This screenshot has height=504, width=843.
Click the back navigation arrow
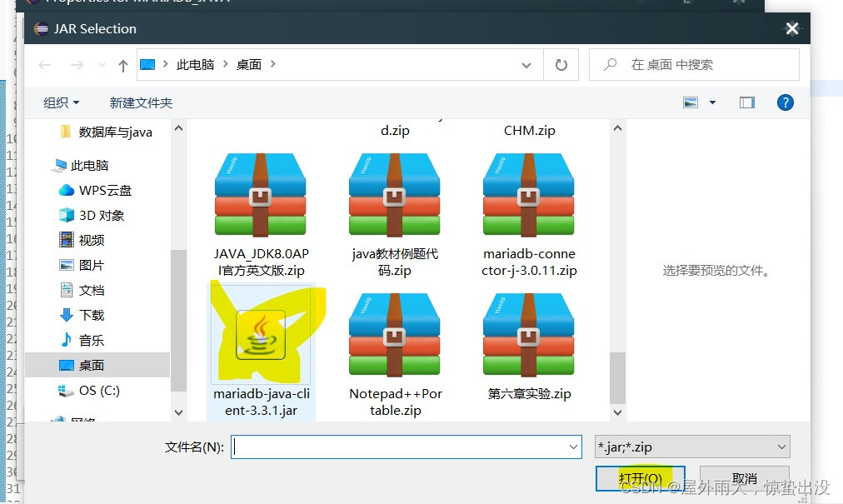coord(45,64)
